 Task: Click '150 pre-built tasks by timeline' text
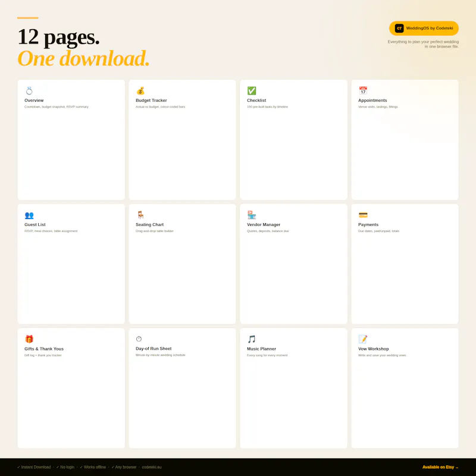(267, 107)
